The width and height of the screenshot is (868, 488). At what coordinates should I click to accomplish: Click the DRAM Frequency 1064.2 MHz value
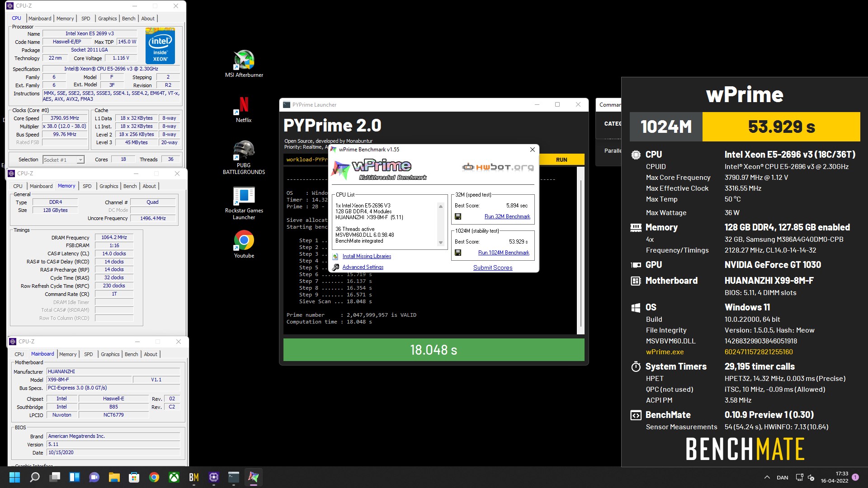coord(114,237)
